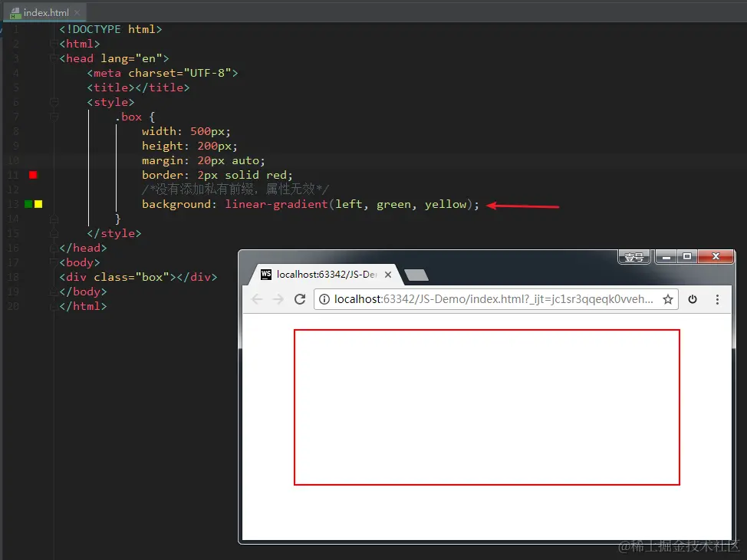Open a new browser tab
This screenshot has width=747, height=560.
pos(416,275)
